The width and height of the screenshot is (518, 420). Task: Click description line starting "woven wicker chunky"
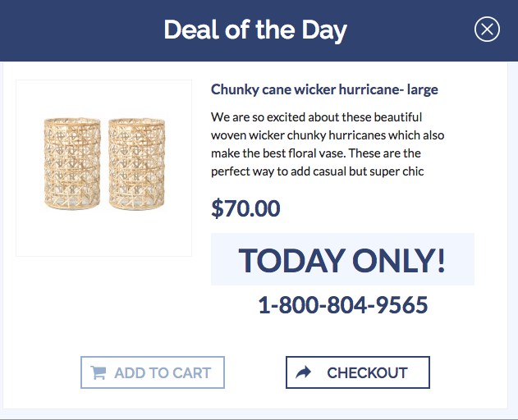327,135
